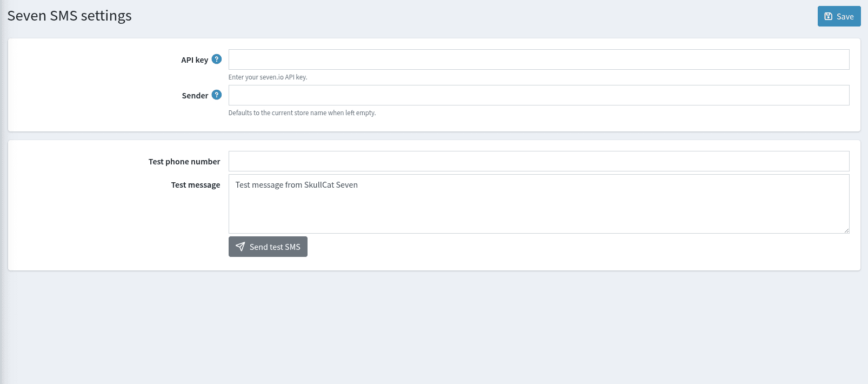
Task: Focus the Test phone number field
Action: click(x=539, y=161)
